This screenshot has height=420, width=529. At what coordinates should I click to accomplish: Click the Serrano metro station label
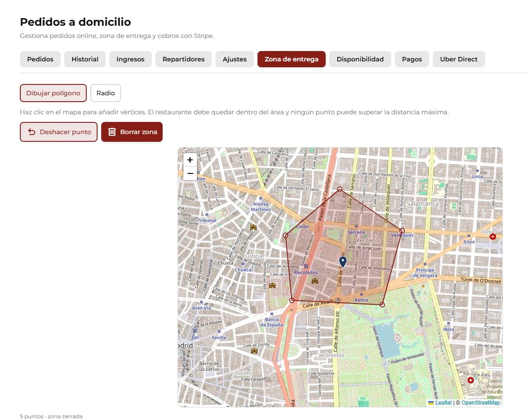[356, 232]
